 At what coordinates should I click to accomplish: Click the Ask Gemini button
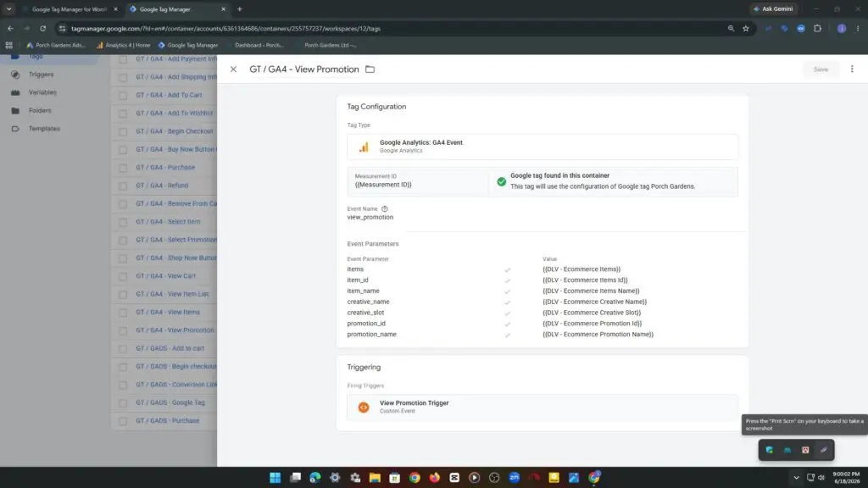(773, 8)
